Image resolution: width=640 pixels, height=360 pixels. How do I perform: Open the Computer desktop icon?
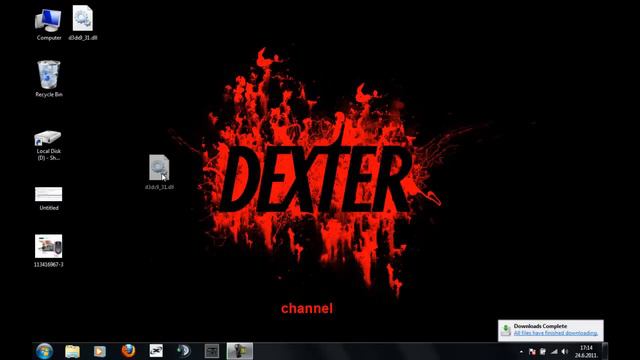click(x=49, y=24)
